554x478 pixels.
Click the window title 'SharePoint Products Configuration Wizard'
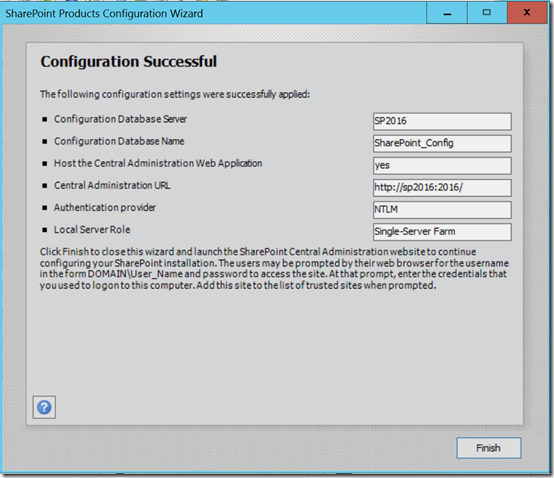[x=104, y=13]
